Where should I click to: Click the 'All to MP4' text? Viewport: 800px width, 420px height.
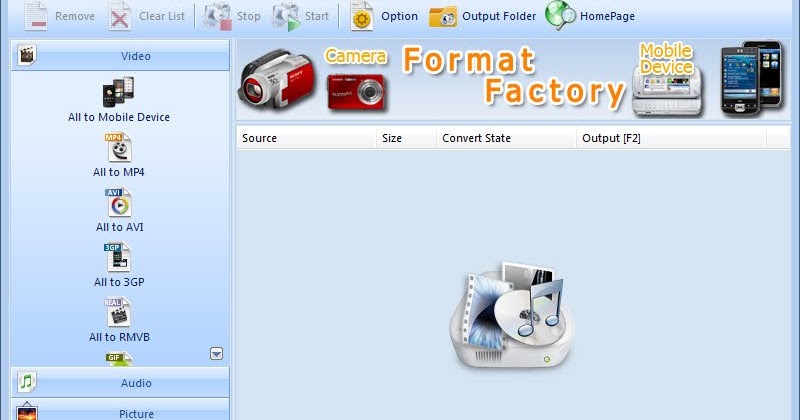[x=119, y=172]
